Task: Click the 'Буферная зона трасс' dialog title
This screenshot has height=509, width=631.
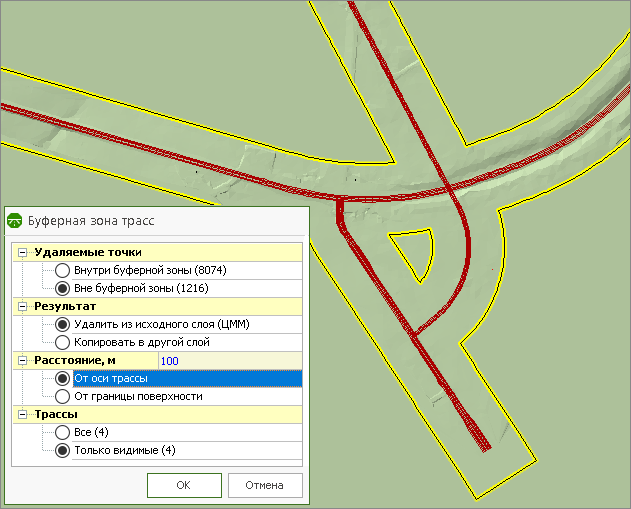Action: pyautogui.click(x=91, y=221)
